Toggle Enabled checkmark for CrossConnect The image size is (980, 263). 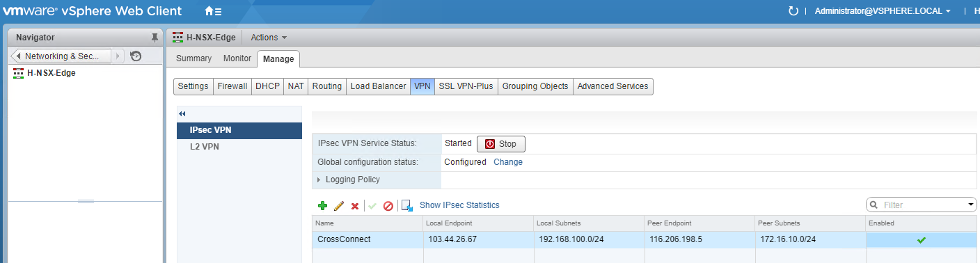tap(922, 240)
